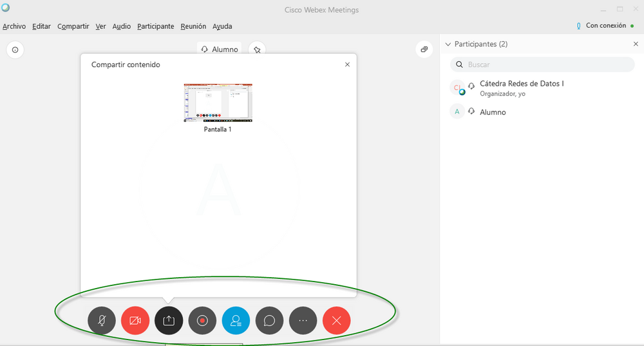Select the Pantalla 1 thumbnail
The image size is (644, 346).
coord(218,102)
